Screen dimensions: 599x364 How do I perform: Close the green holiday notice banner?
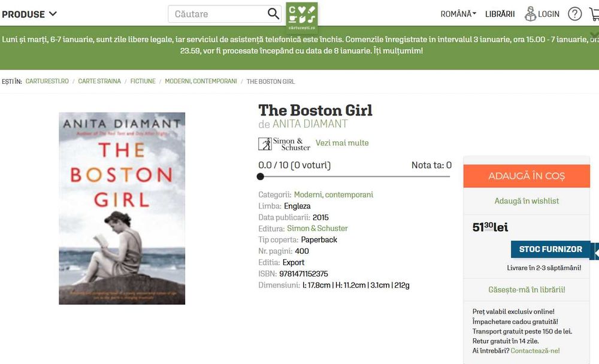click(594, 34)
